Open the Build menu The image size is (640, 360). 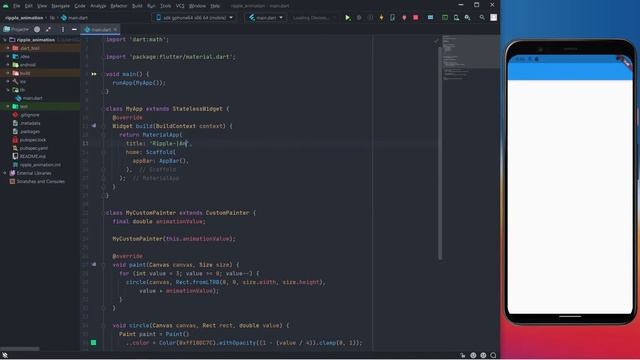(x=138, y=6)
